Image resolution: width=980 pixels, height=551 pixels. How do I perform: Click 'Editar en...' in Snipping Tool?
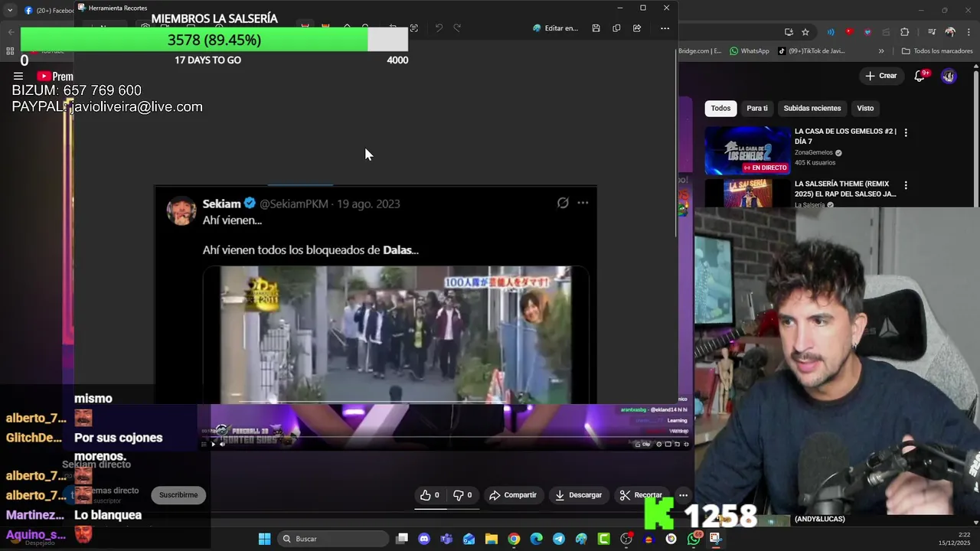click(555, 28)
